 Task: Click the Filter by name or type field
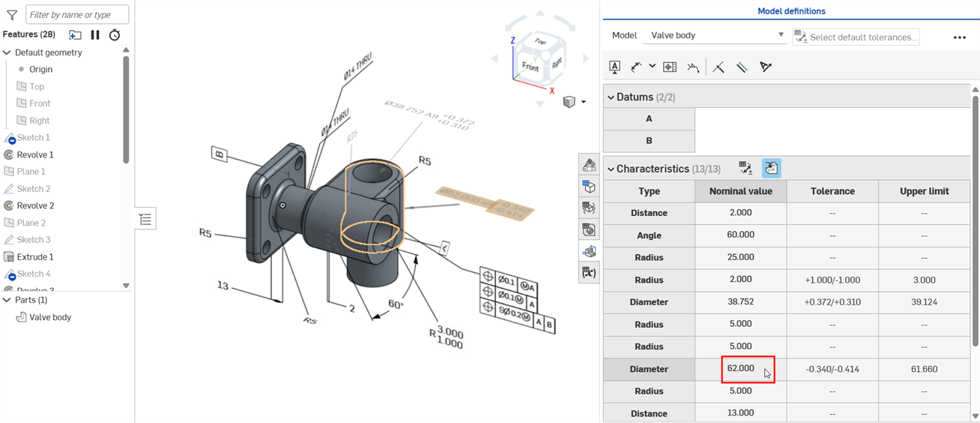click(77, 14)
